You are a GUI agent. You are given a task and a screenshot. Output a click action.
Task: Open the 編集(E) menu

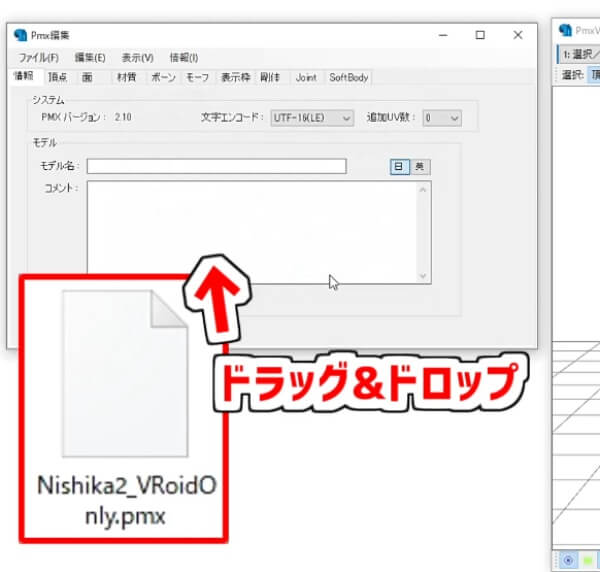(x=90, y=57)
